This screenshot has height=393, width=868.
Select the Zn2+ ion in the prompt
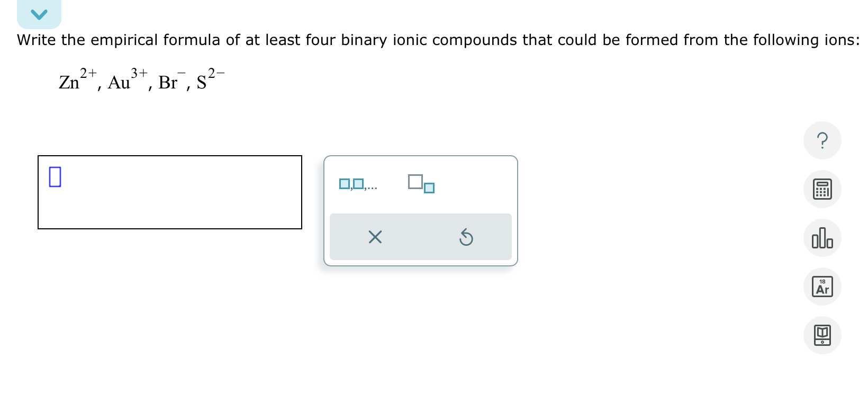(x=77, y=78)
